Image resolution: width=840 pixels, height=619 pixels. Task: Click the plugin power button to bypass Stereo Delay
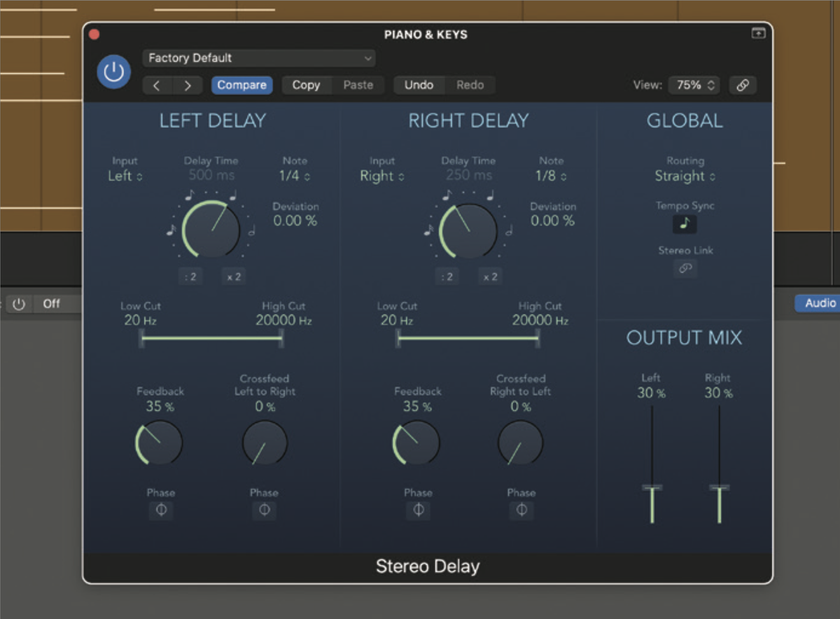coord(113,72)
